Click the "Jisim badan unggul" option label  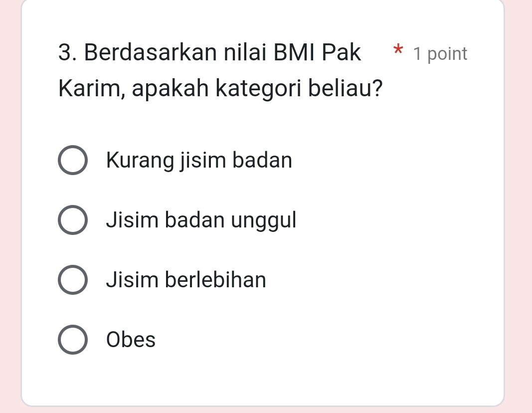pos(201,220)
